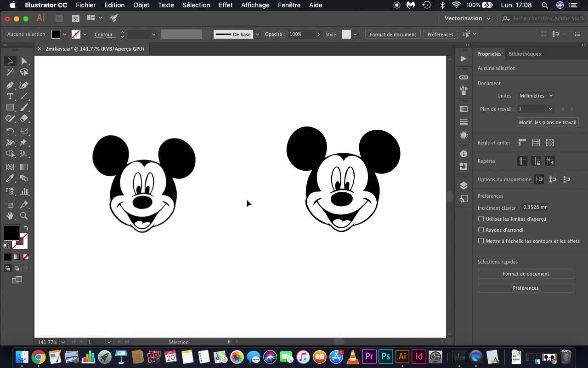Switch to the Bibliothèques tab

point(525,54)
